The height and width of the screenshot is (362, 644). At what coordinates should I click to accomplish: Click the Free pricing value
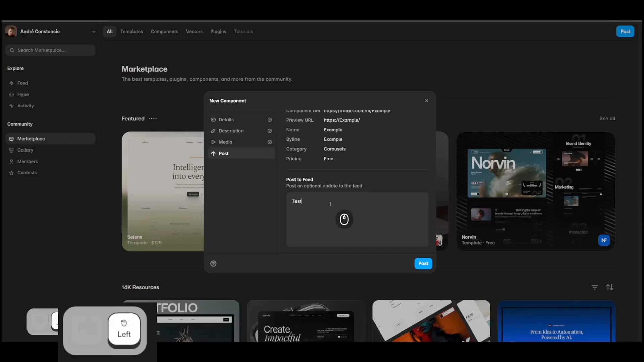328,159
